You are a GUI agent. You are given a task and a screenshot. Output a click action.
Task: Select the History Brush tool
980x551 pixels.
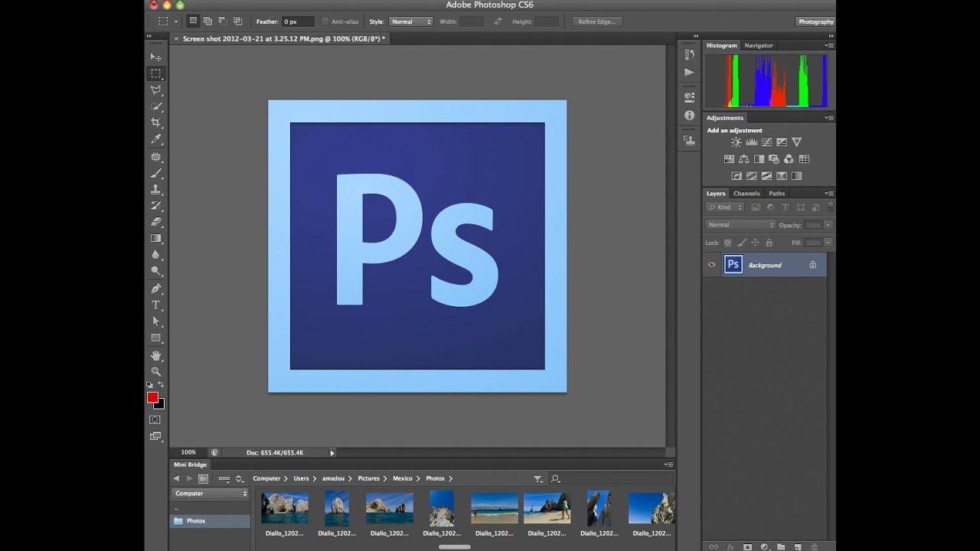click(155, 205)
